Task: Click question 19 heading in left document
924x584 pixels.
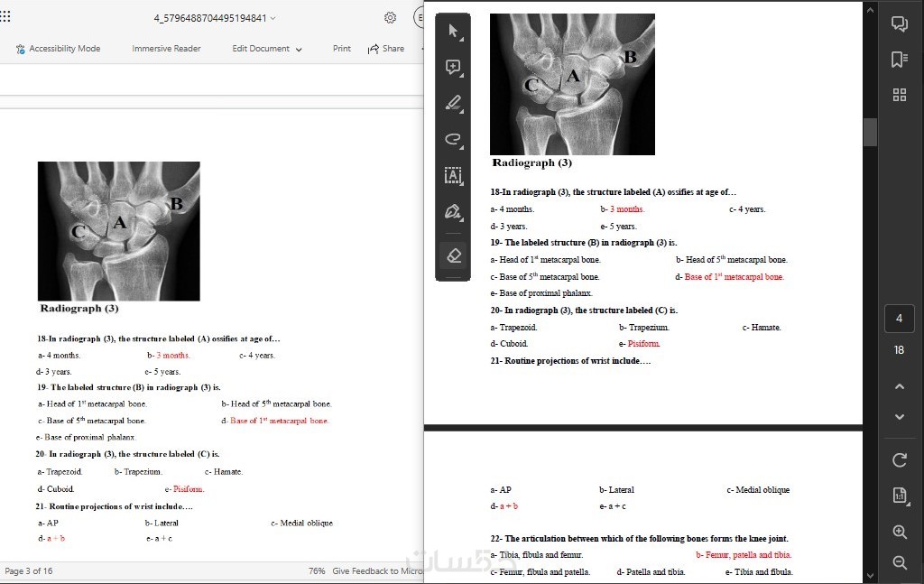Action: pyautogui.click(x=128, y=387)
